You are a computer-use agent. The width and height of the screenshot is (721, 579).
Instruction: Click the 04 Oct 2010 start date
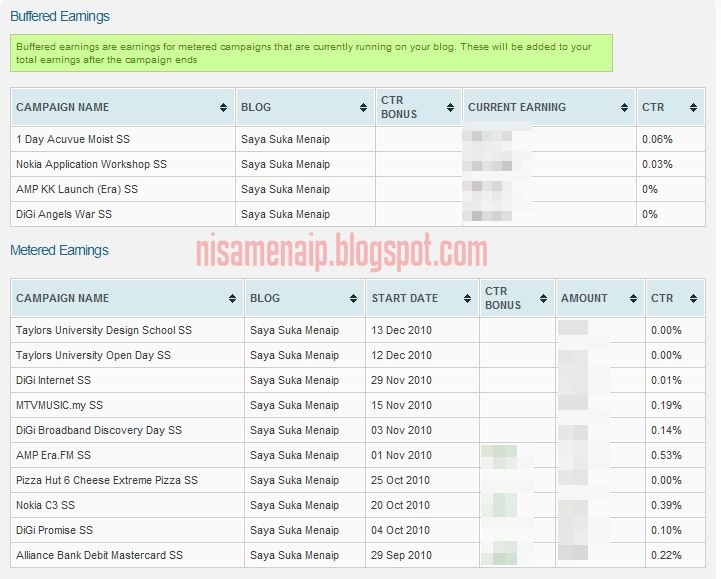pyautogui.click(x=400, y=530)
